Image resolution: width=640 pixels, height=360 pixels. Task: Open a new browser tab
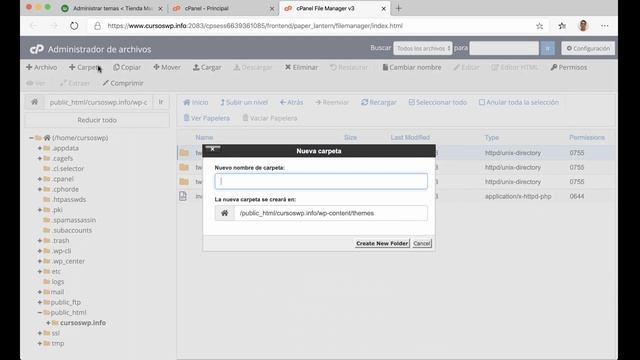(399, 9)
